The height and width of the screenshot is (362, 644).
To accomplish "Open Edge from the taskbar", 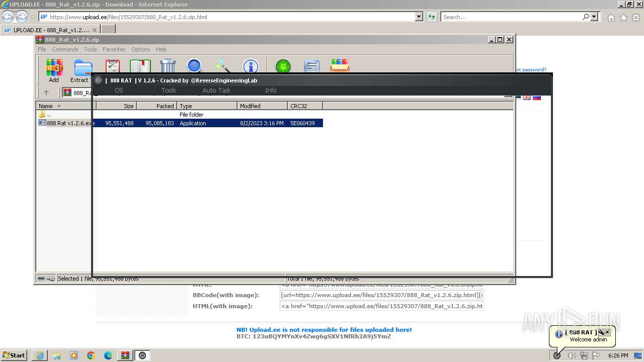I will [108, 355].
